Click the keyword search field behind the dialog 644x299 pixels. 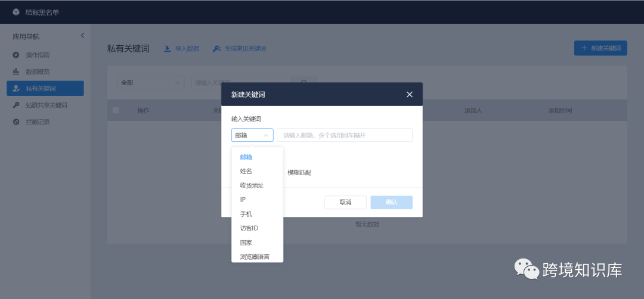pyautogui.click(x=241, y=82)
